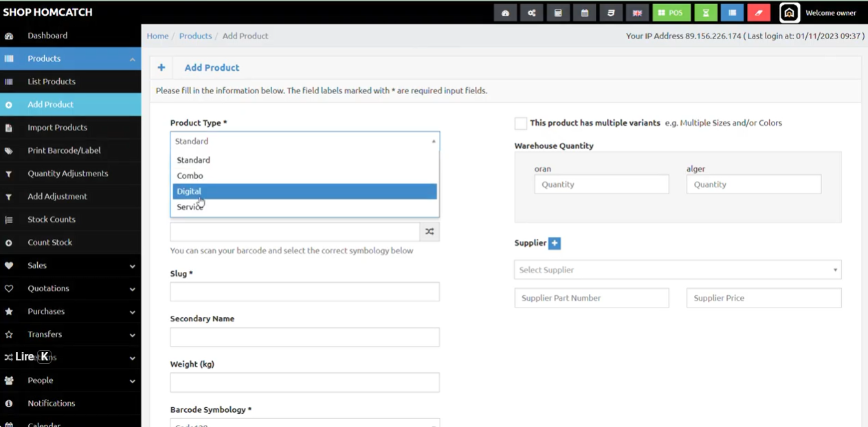Expand the People sidebar section
This screenshot has height=427, width=868.
70,380
